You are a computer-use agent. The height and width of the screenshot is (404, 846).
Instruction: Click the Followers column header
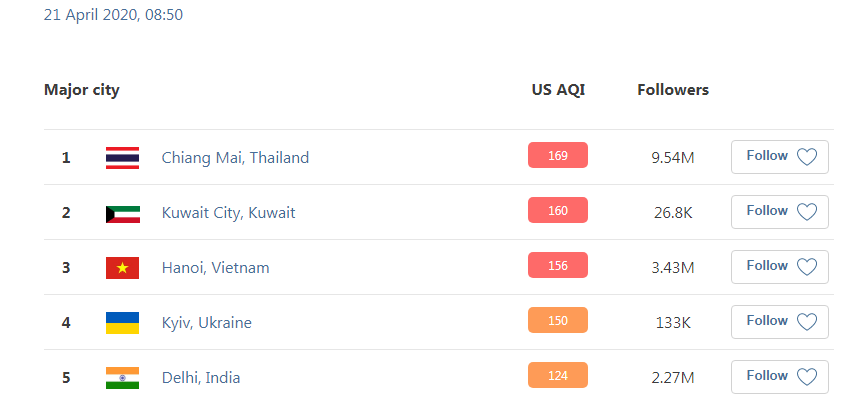[x=673, y=90]
